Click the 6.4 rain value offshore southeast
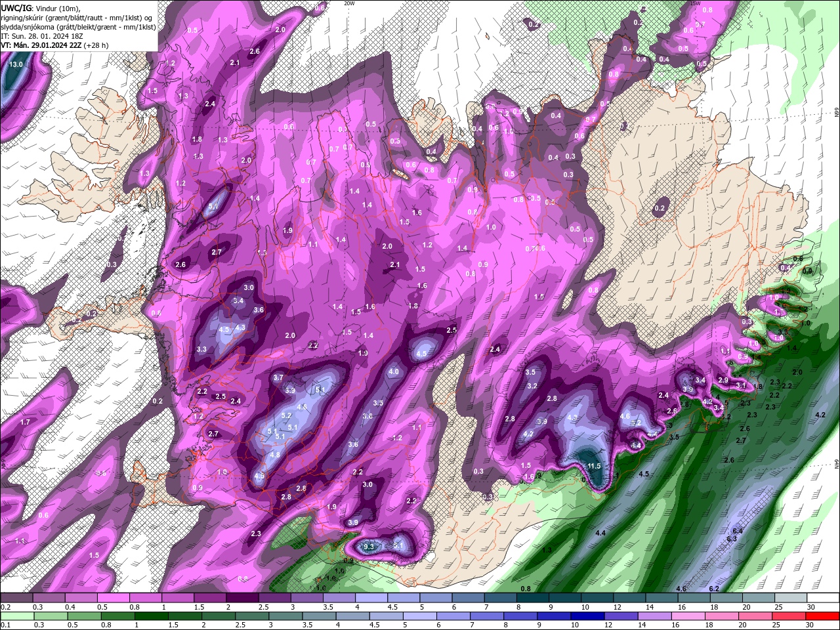The height and width of the screenshot is (630, 840). pos(737,531)
